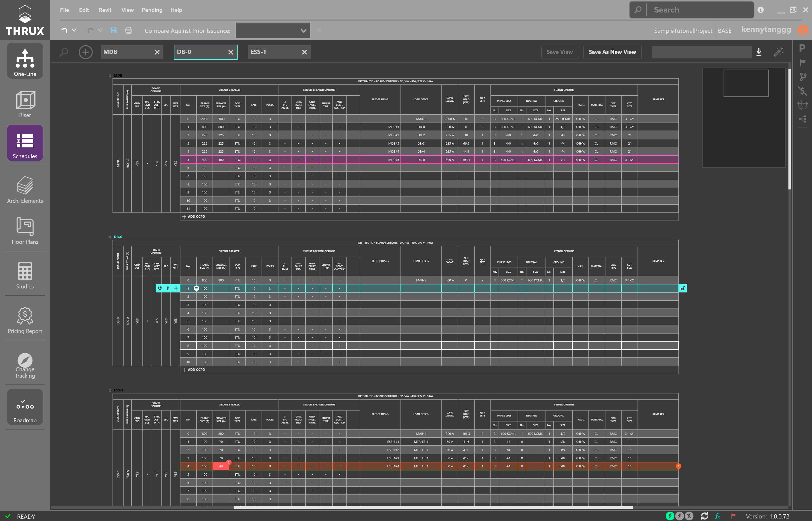The height and width of the screenshot is (521, 812).
Task: Open the File menu
Action: click(x=64, y=10)
